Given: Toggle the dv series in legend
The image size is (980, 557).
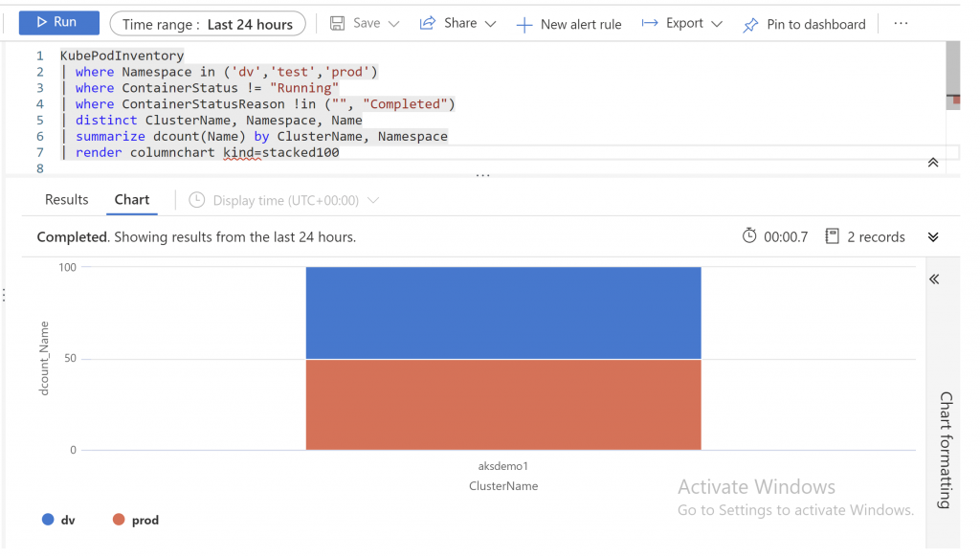Looking at the screenshot, I should [x=58, y=520].
